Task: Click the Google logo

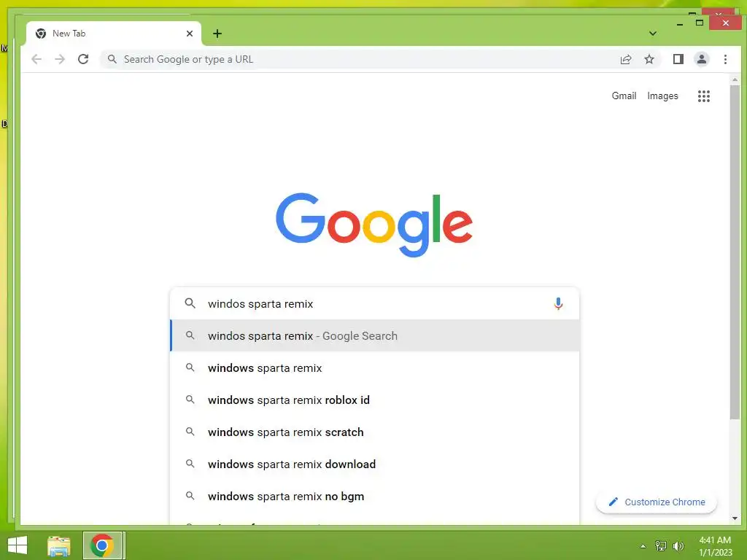Action: 374,225
